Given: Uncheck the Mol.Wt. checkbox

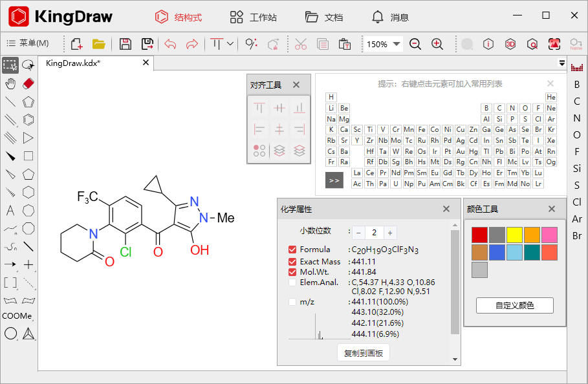Looking at the screenshot, I should tap(293, 272).
